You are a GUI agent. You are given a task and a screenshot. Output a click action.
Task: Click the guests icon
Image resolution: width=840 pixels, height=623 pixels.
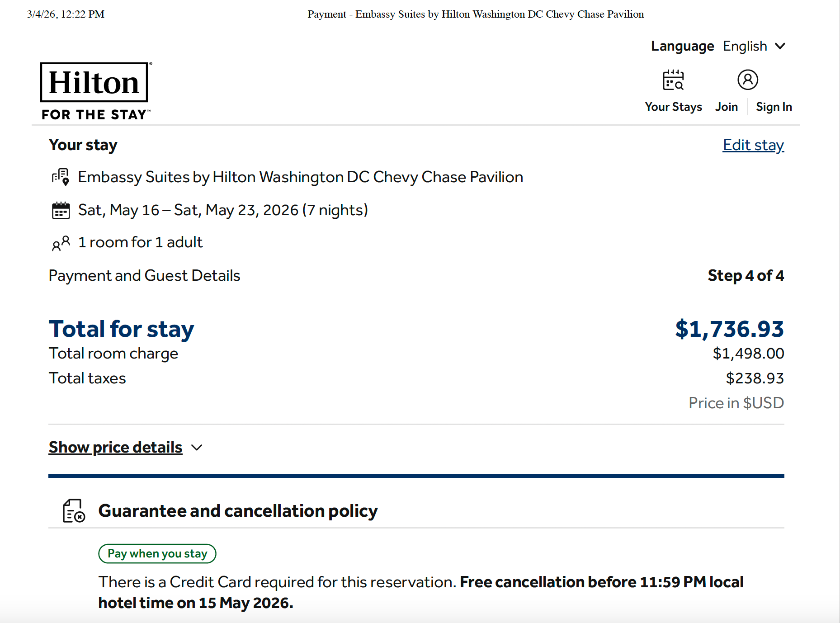[61, 243]
